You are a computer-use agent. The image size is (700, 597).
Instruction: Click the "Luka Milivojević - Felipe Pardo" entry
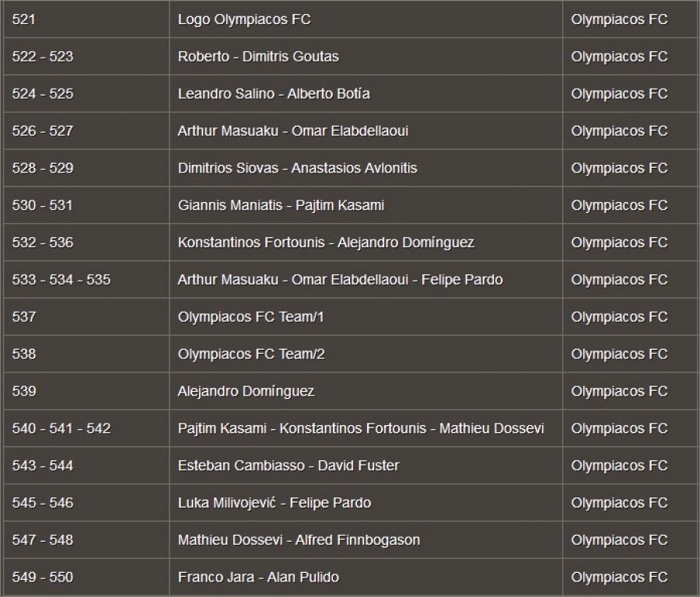tap(275, 503)
